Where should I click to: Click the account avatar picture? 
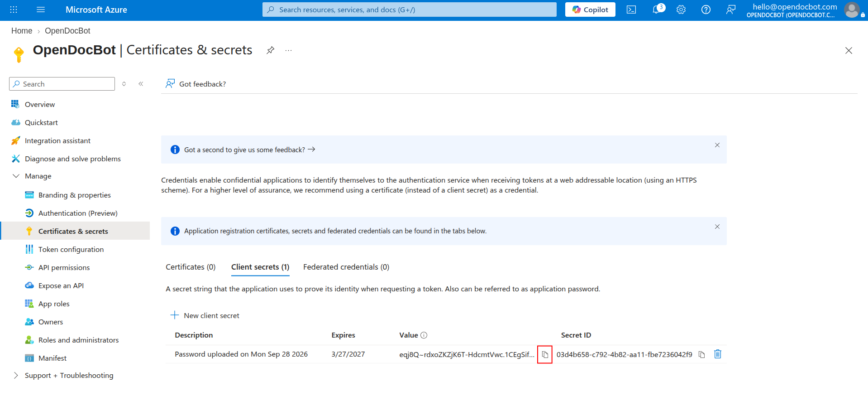point(852,10)
